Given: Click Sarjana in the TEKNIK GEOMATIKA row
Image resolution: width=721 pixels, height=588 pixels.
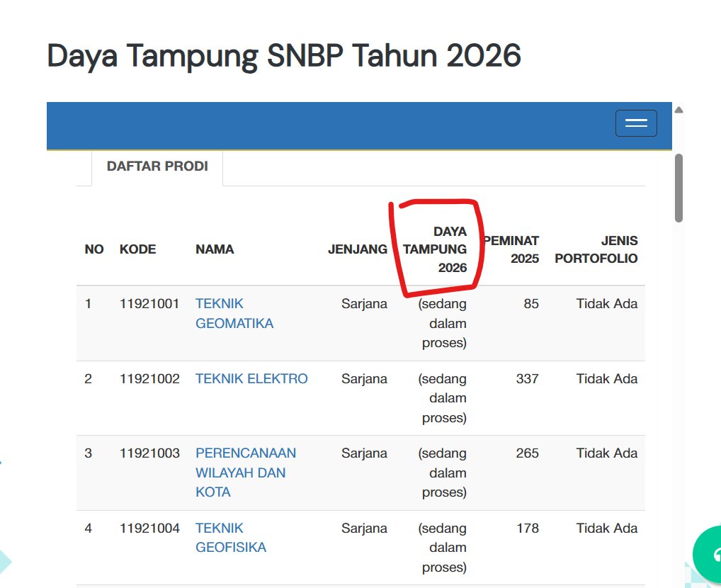Looking at the screenshot, I should click(x=364, y=304).
